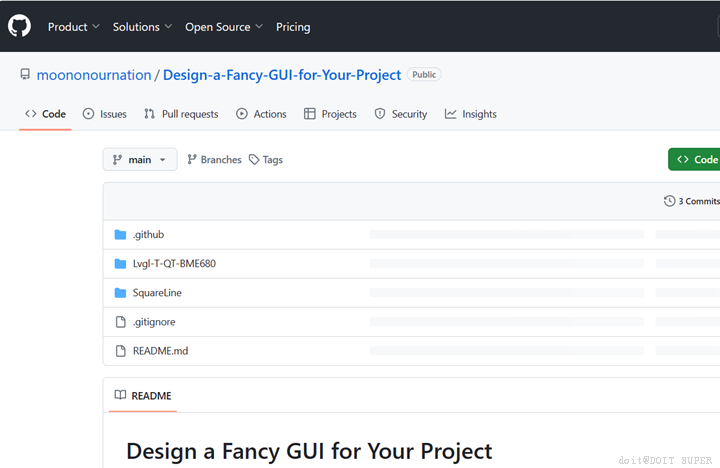Click the README.md file icon
Viewport: 720px width, 468px height.
click(120, 351)
